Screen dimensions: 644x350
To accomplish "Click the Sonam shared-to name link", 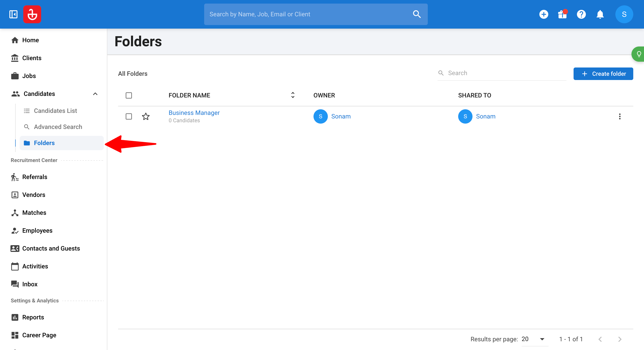I will pyautogui.click(x=485, y=116).
